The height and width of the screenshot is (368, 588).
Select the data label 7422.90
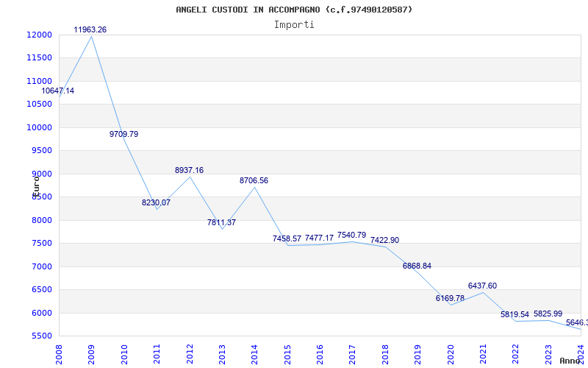[x=384, y=241]
